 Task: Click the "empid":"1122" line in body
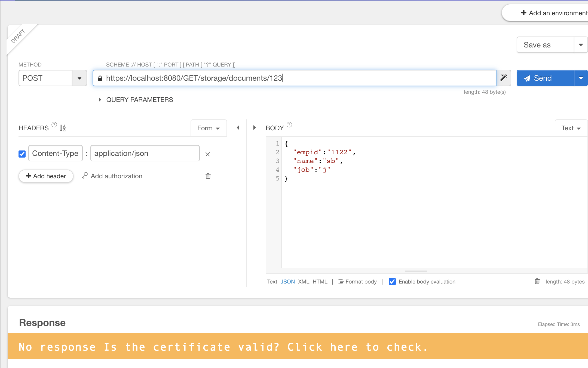point(324,152)
